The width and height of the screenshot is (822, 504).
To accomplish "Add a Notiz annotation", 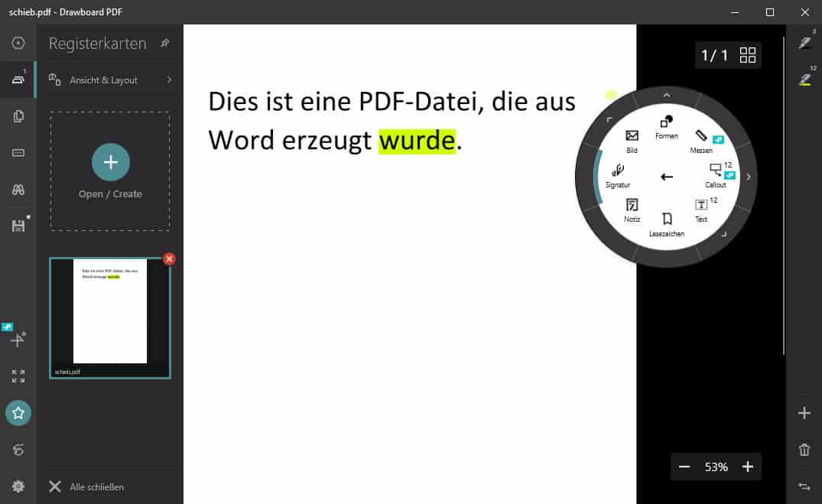I will click(x=632, y=209).
